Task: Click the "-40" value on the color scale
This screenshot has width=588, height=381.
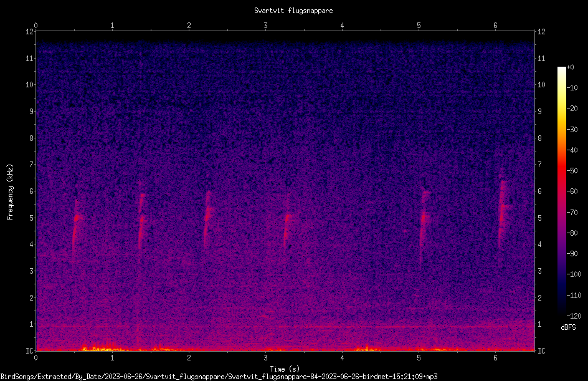Action: click(572, 150)
